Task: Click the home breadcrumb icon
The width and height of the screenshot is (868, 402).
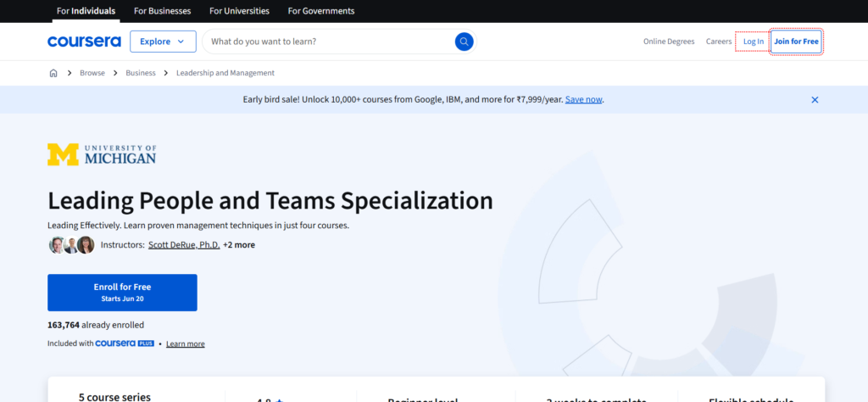Action: tap(53, 73)
